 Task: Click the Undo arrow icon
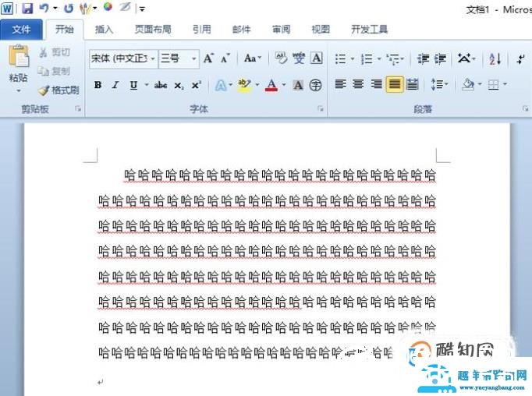44,8
